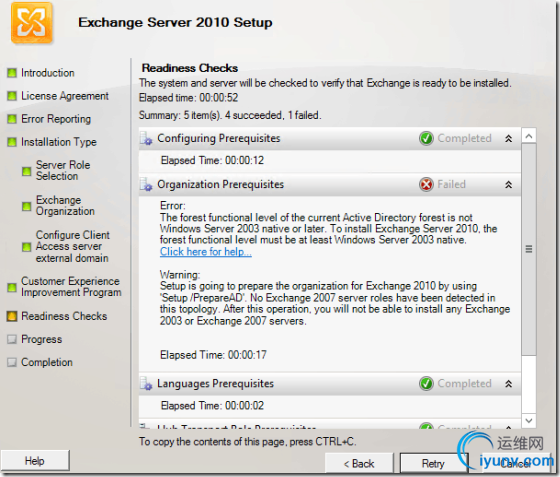Click green check icon for Languages Prerequisites
The width and height of the screenshot is (560, 477).
(x=426, y=383)
